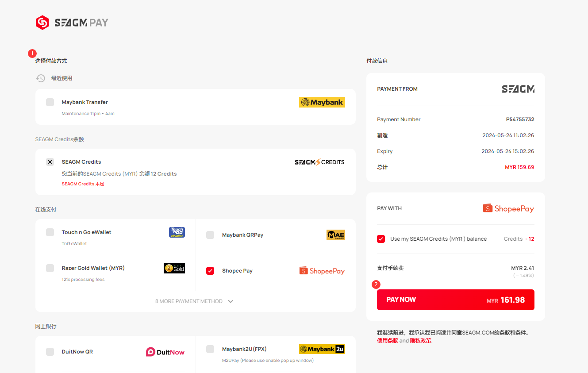The height and width of the screenshot is (373, 588).
Task: Select Maybank2U (FPX) checkbox
Action: [x=210, y=349]
